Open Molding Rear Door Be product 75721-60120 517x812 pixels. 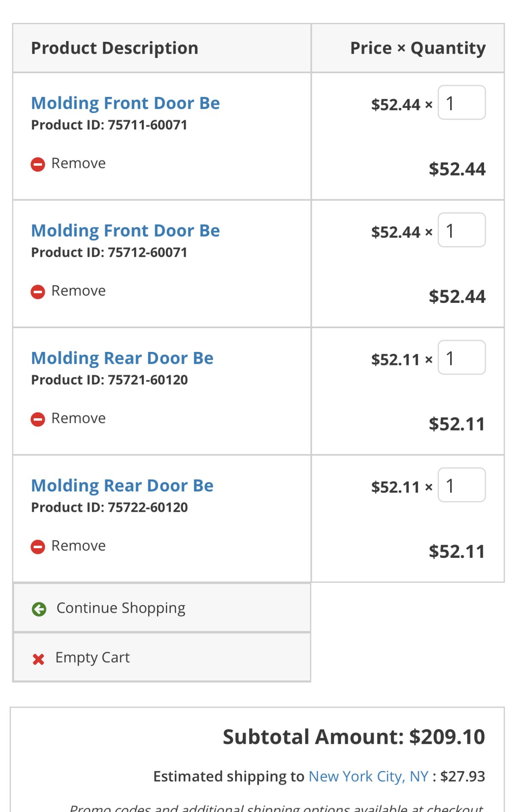(122, 358)
